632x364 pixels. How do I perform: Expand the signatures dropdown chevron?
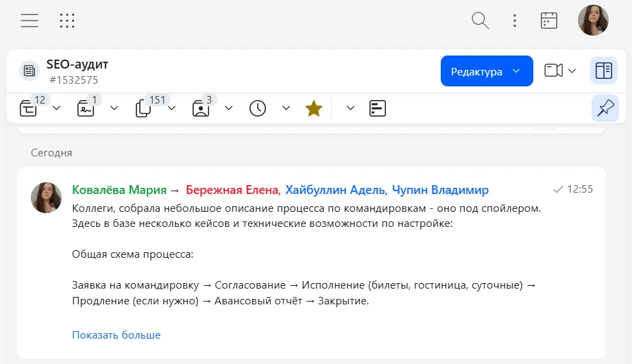[x=114, y=108]
